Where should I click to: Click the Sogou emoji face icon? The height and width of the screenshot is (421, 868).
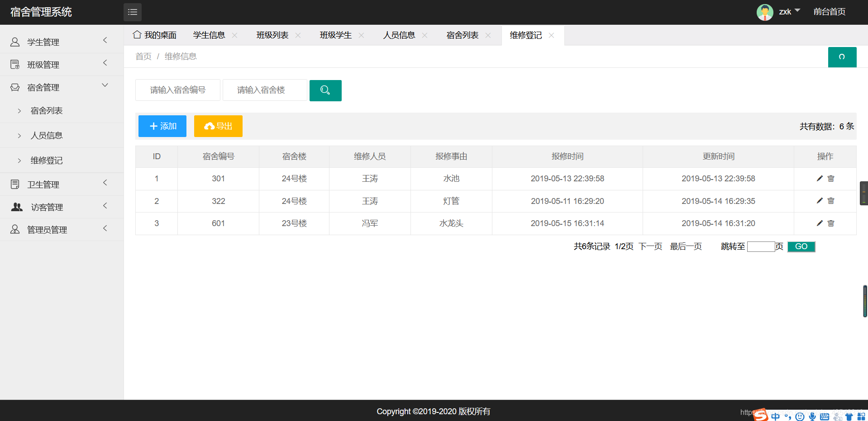800,416
